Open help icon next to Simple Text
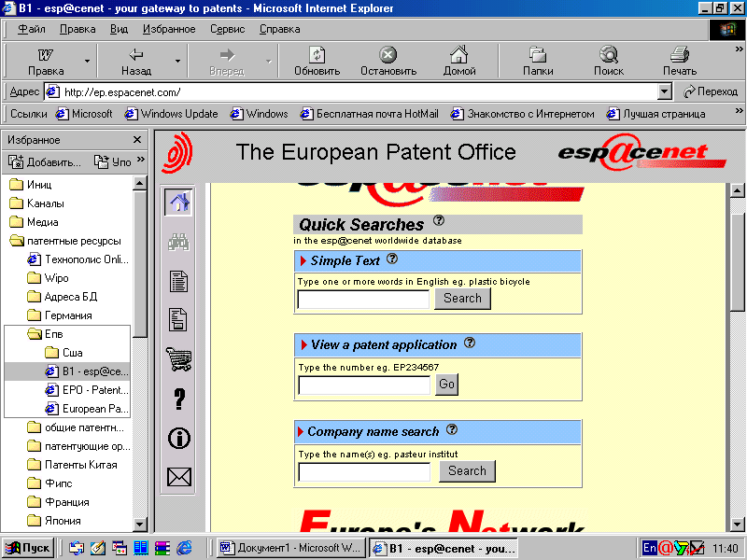The height and width of the screenshot is (560, 747). click(392, 259)
